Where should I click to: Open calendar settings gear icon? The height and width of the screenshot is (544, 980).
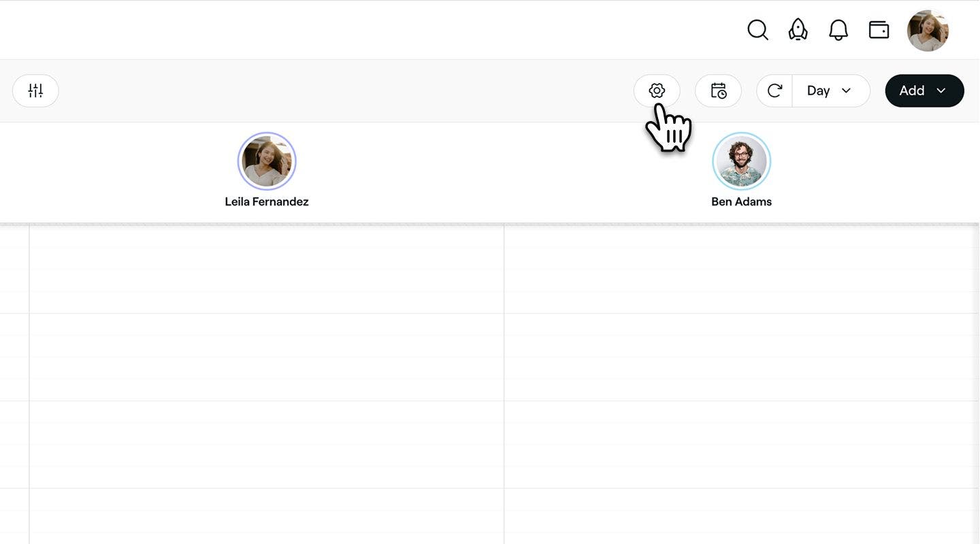pyautogui.click(x=657, y=90)
